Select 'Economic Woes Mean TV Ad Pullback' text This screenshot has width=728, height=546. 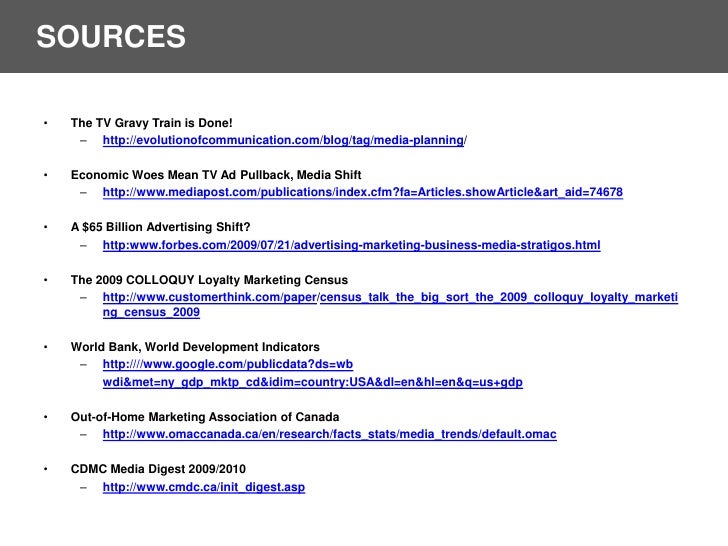click(182, 175)
